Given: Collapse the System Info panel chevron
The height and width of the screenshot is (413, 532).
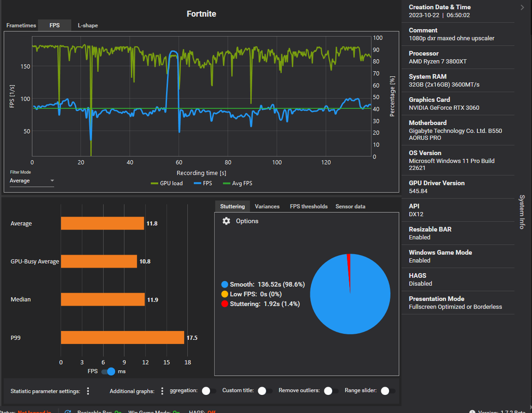Looking at the screenshot, I should pyautogui.click(x=522, y=7).
